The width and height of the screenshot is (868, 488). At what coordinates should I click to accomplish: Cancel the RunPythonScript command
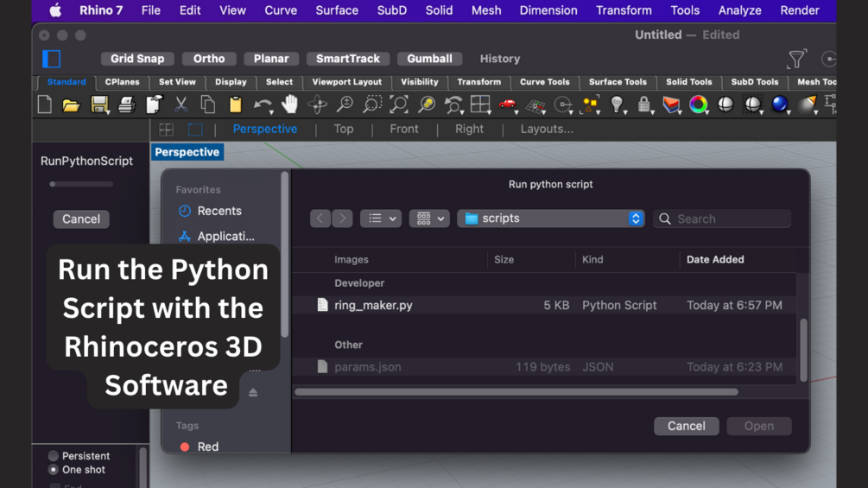pos(81,219)
